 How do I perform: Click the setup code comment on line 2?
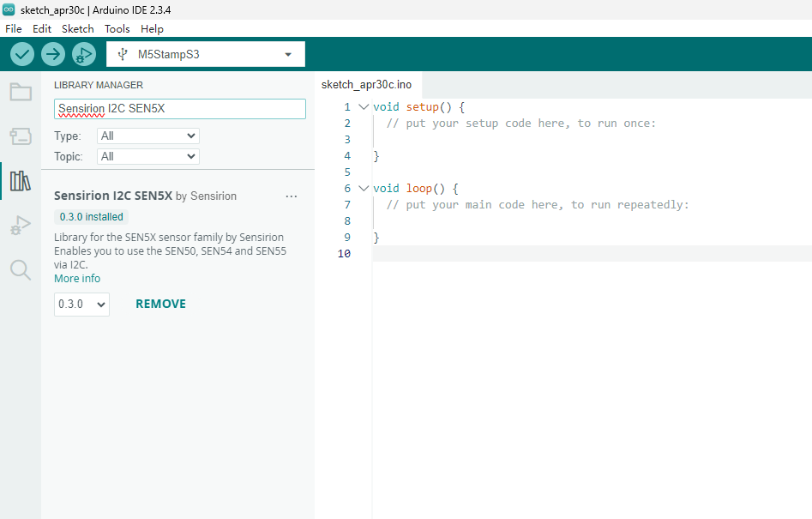(x=521, y=124)
